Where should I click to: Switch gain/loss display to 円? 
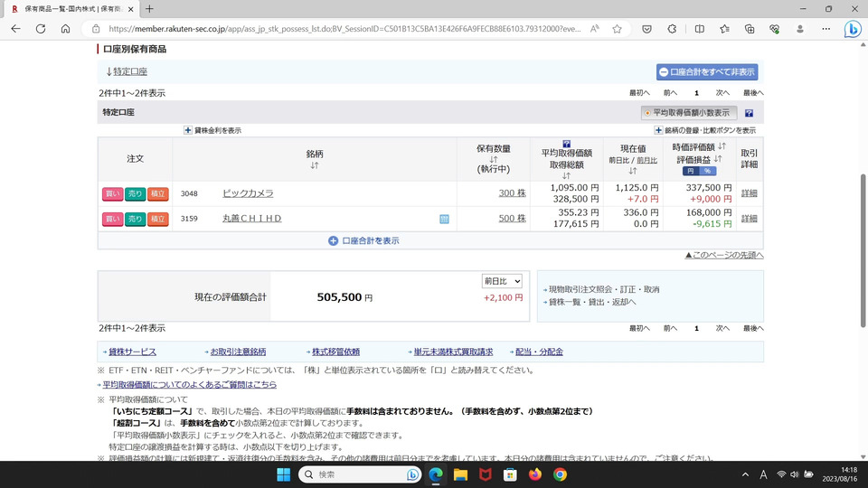[x=690, y=171]
